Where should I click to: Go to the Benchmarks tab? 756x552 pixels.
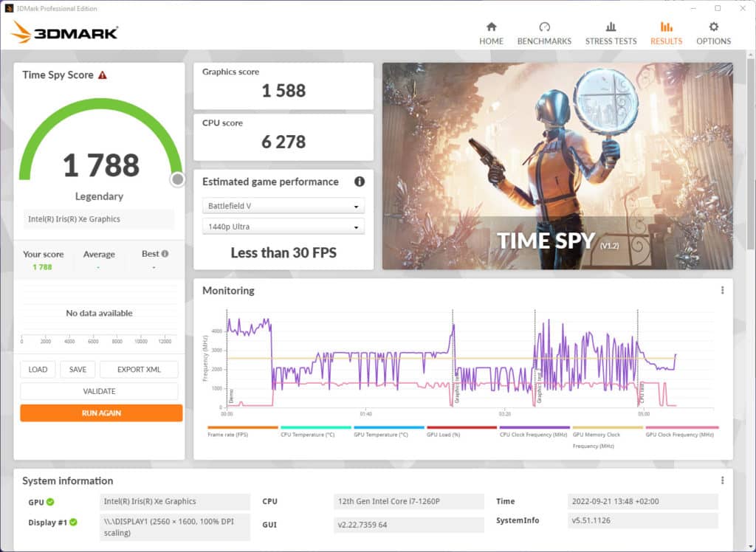pyautogui.click(x=544, y=33)
